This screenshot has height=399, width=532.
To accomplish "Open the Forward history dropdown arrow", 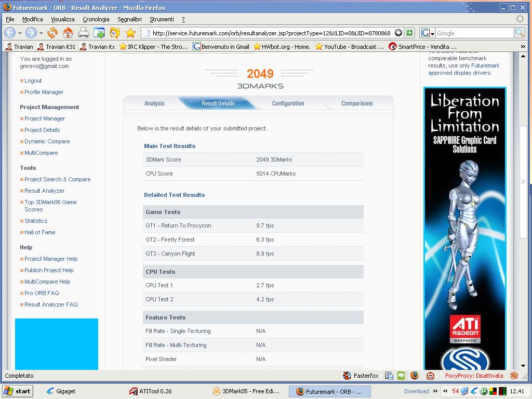I will coord(41,33).
